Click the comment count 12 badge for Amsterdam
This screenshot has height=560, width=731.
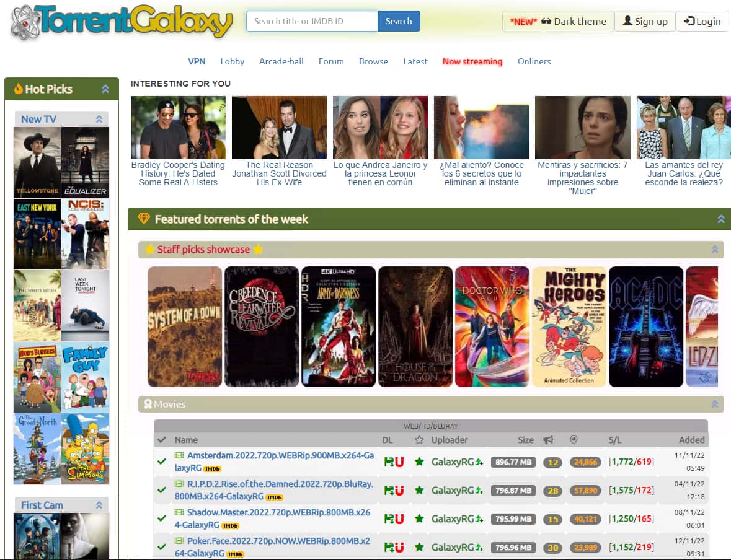(553, 462)
